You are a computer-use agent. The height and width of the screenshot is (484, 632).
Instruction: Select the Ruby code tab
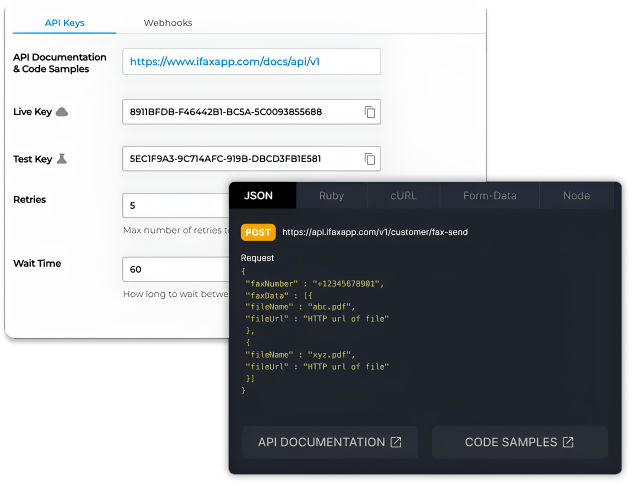331,195
